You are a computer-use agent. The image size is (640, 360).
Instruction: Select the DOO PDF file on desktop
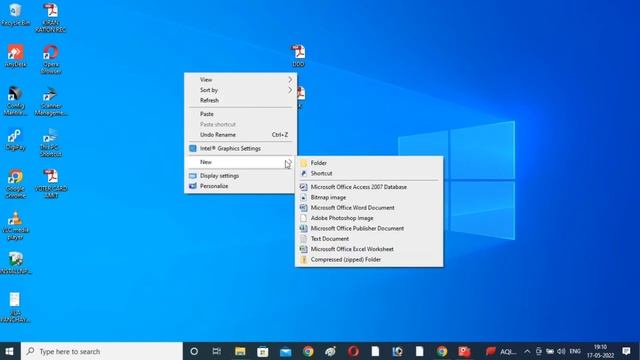(x=298, y=56)
